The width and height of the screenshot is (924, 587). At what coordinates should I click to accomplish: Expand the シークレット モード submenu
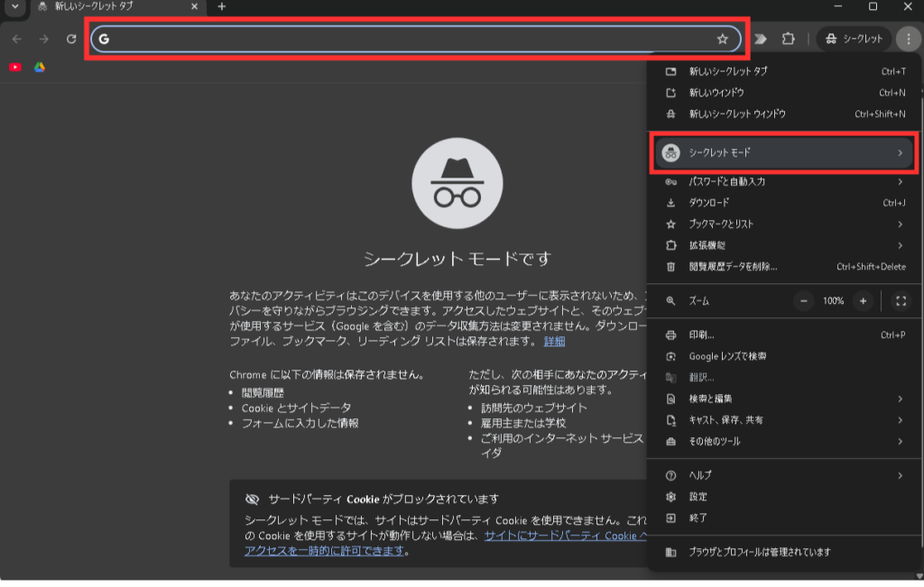coord(781,153)
